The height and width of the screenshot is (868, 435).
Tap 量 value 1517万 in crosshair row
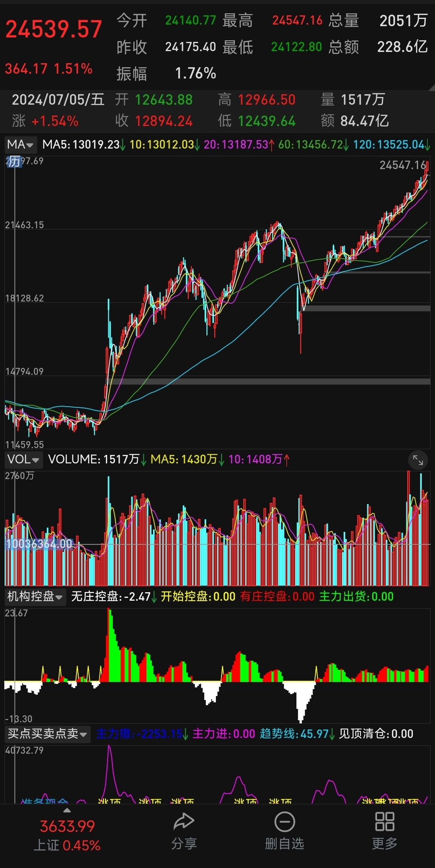point(363,100)
